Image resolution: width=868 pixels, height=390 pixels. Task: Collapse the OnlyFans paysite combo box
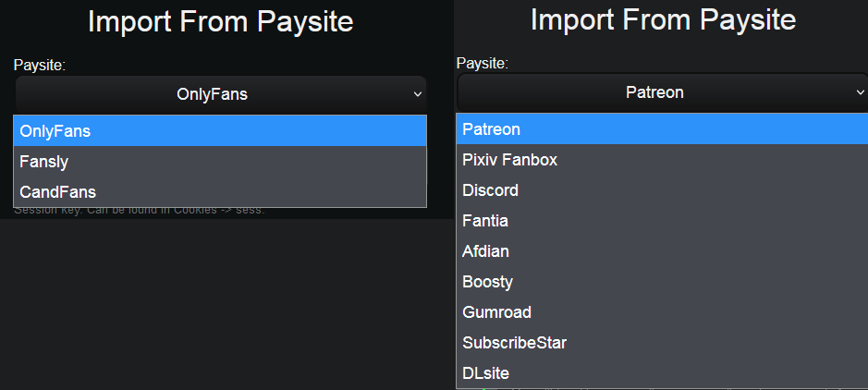(x=221, y=94)
